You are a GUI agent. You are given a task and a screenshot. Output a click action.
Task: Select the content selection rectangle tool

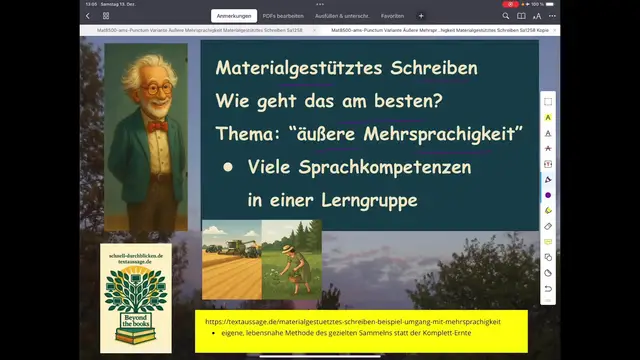pyautogui.click(x=548, y=102)
